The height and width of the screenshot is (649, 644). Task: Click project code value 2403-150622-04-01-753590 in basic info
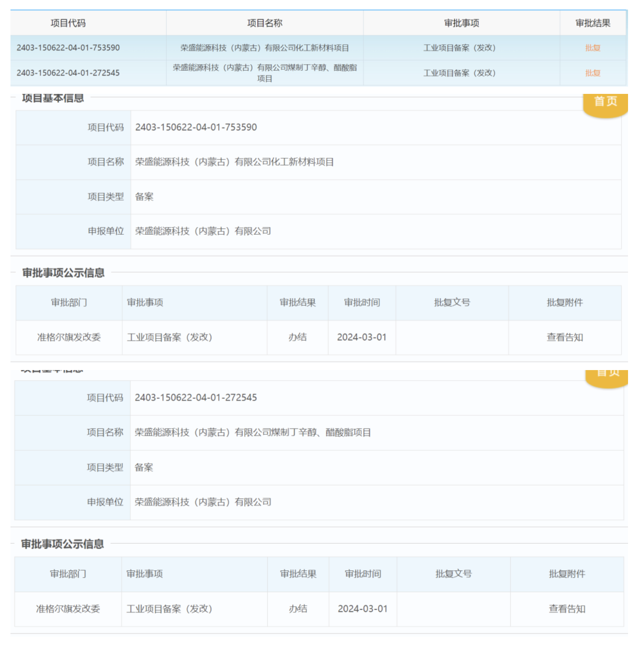[196, 128]
